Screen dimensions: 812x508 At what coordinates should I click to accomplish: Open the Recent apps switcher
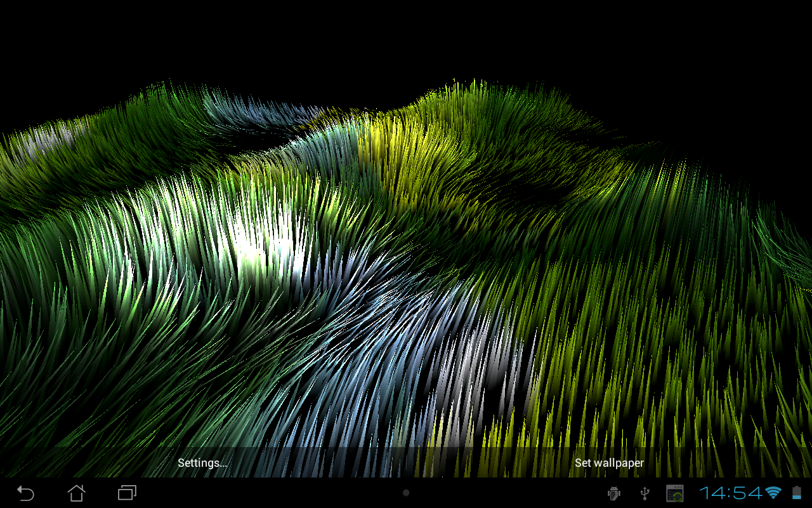coord(127,493)
